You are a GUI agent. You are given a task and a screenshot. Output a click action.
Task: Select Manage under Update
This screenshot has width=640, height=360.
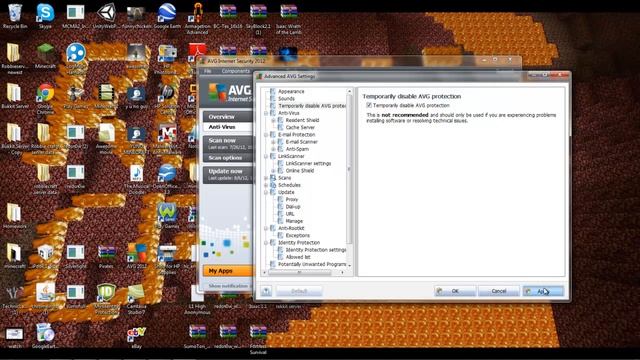click(x=294, y=221)
